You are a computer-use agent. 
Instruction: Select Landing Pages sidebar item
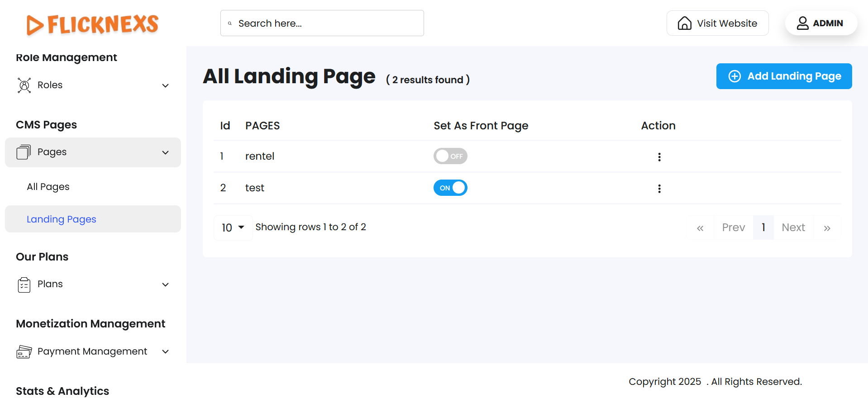62,219
